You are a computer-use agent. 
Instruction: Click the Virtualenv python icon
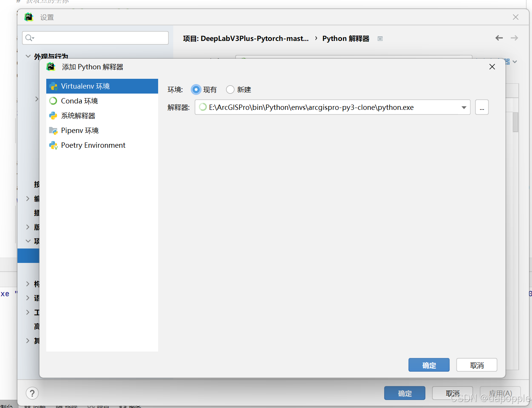click(53, 86)
